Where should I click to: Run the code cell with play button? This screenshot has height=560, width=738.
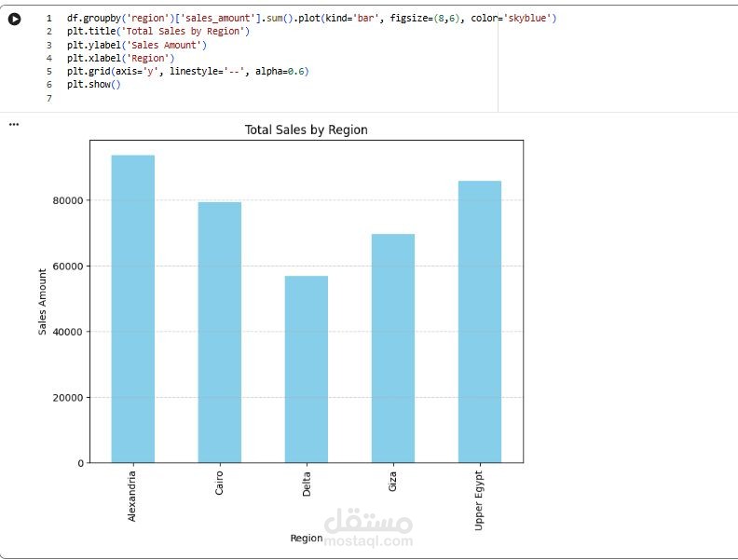[x=15, y=19]
